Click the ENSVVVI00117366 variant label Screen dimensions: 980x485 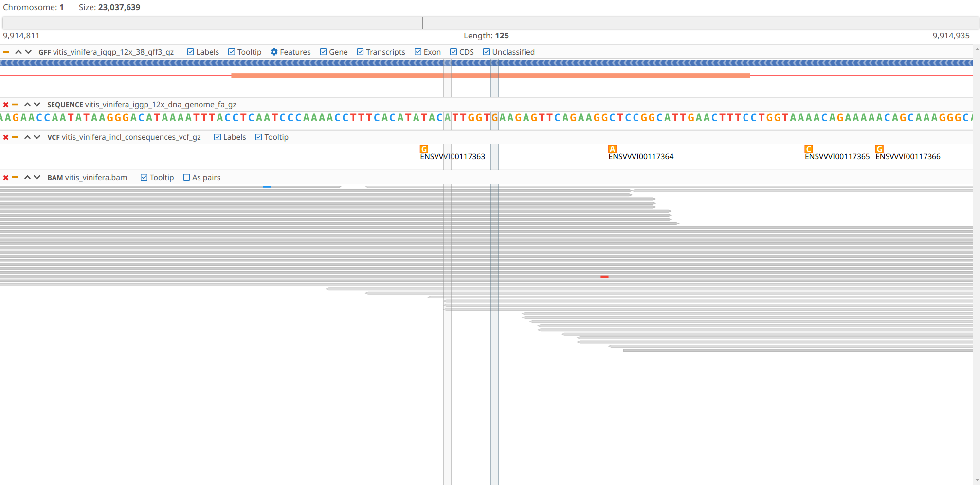[907, 157]
